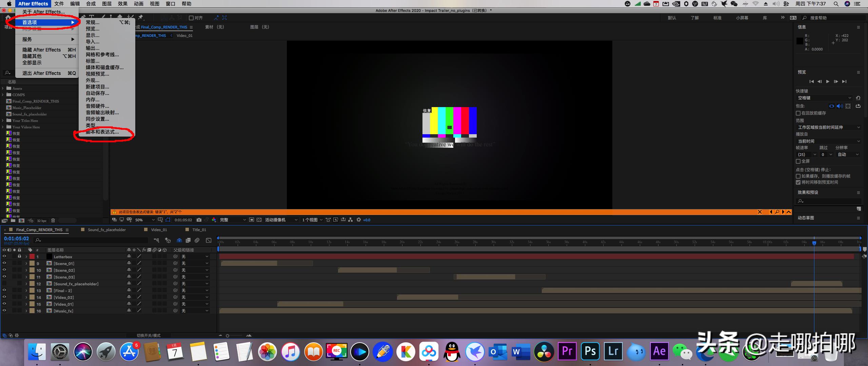Click the motion blur enable icon
The height and width of the screenshot is (366, 868).
[197, 240]
